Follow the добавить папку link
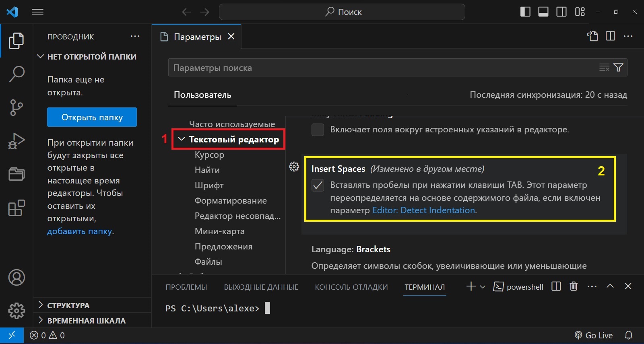644x344 pixels. pos(79,231)
